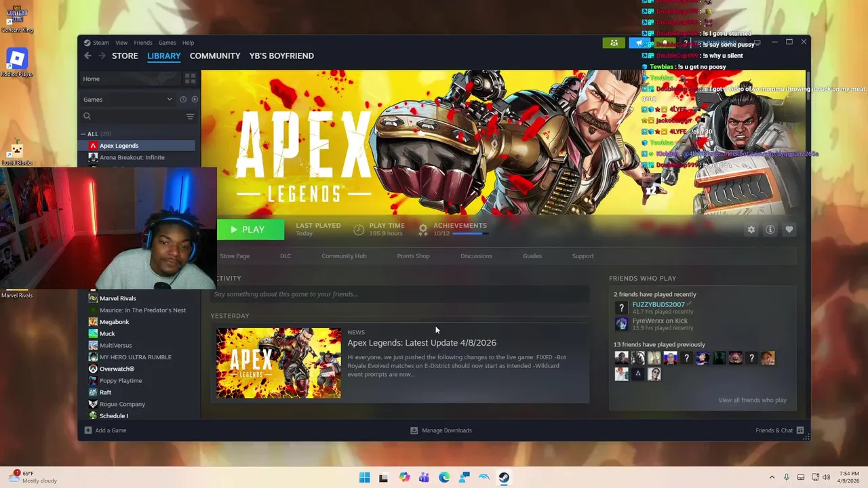
Task: Open game settings gear icon
Action: click(x=751, y=230)
